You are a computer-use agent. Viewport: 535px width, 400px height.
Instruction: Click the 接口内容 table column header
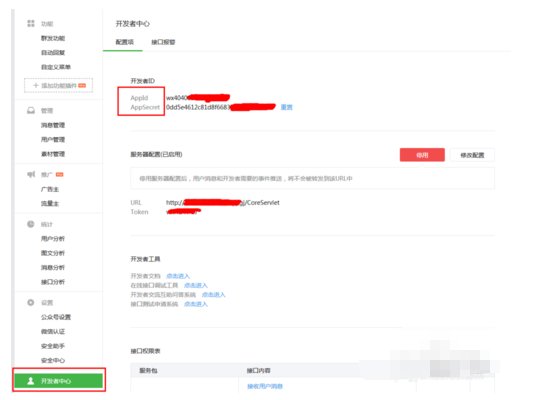pos(259,370)
